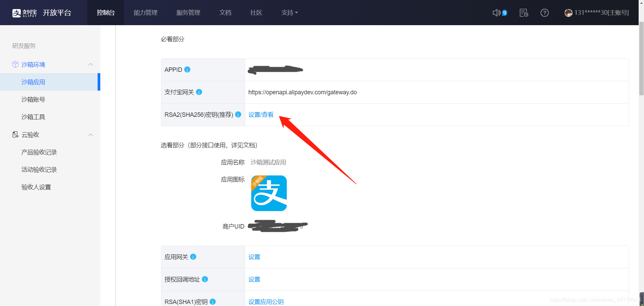Click 沙箱环境 sidebar heading
The width and height of the screenshot is (644, 306).
(33, 64)
